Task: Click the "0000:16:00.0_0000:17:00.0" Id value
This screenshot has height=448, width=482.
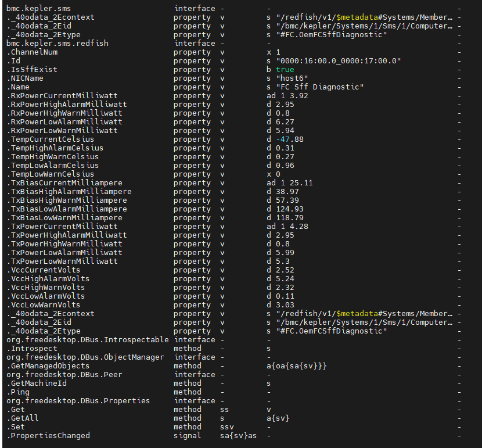Action: coord(338,61)
